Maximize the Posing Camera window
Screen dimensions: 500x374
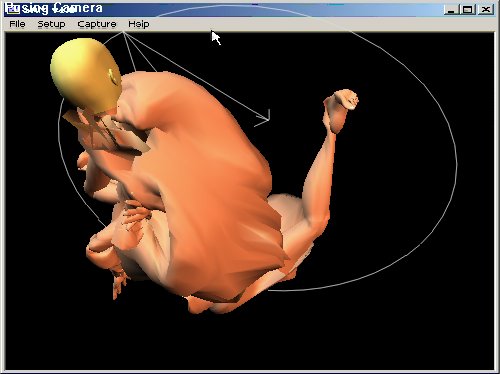[467, 9]
